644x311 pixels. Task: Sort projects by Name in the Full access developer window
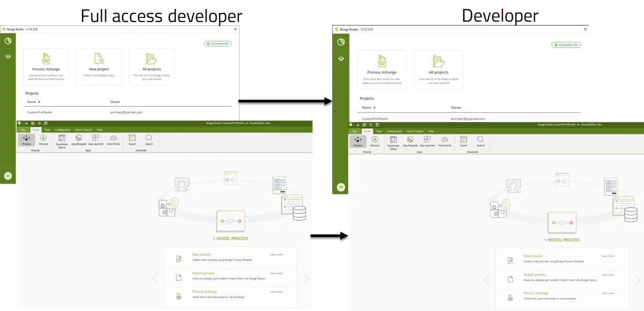click(x=33, y=101)
